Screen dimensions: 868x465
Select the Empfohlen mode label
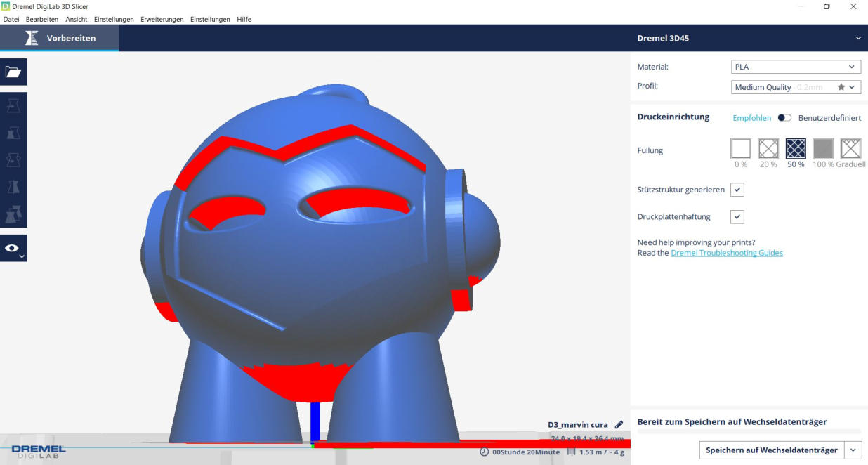point(751,118)
